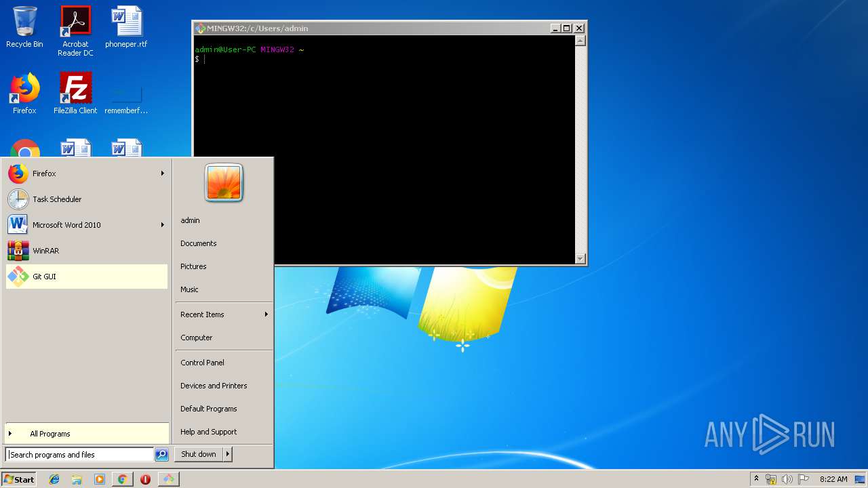The height and width of the screenshot is (488, 868).
Task: Click the network tray icon
Action: (771, 479)
